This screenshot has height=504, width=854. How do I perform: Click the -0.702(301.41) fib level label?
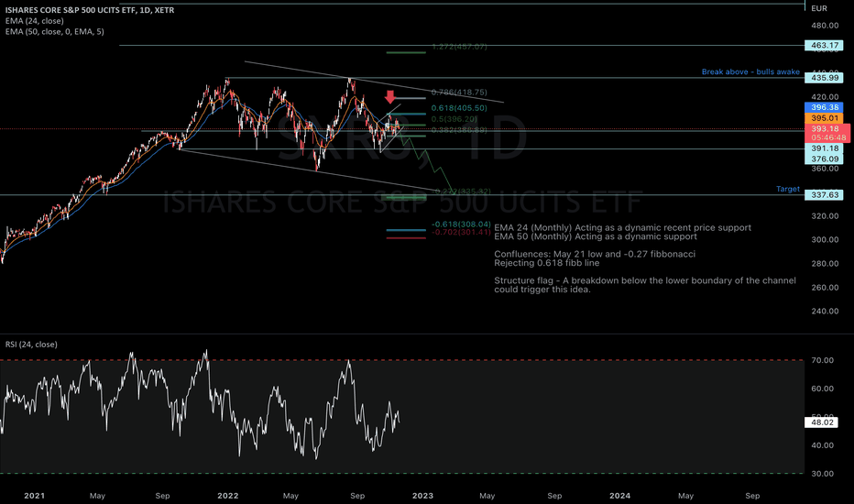461,232
